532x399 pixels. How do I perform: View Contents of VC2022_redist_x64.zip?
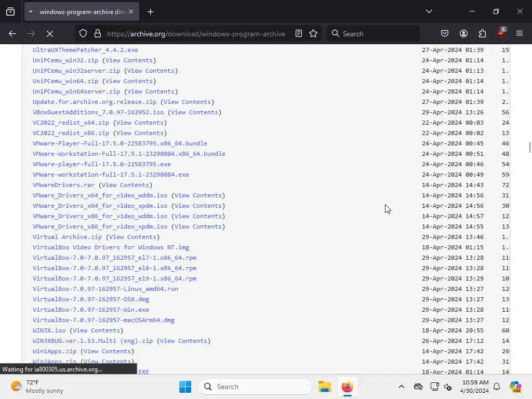tap(140, 123)
